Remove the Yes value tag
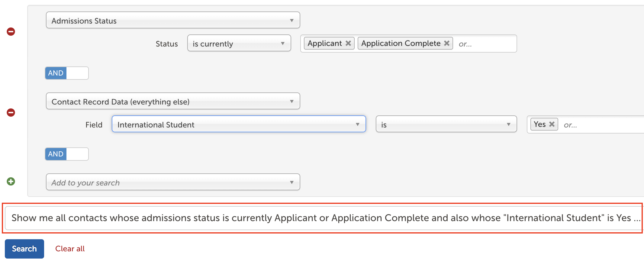644x264 pixels. [552, 124]
